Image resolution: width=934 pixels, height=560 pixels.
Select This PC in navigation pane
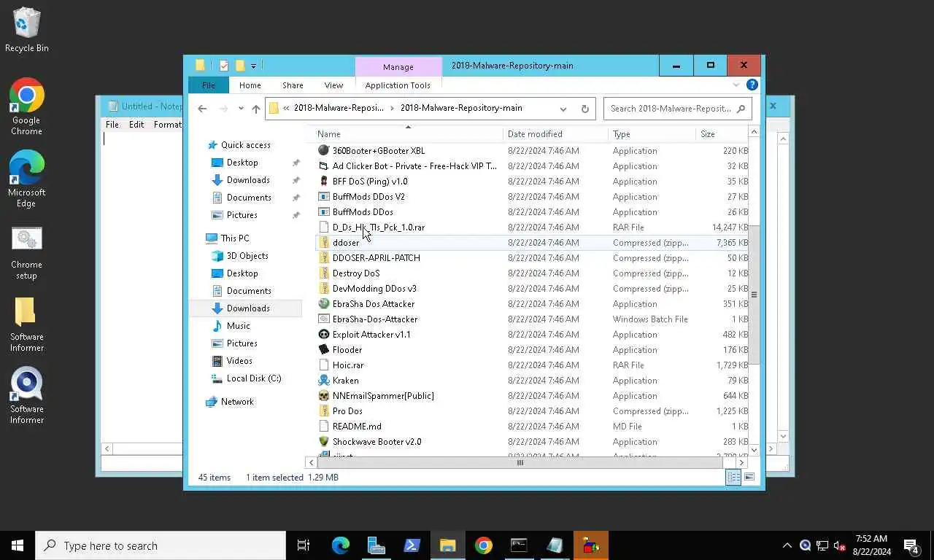[x=234, y=238]
